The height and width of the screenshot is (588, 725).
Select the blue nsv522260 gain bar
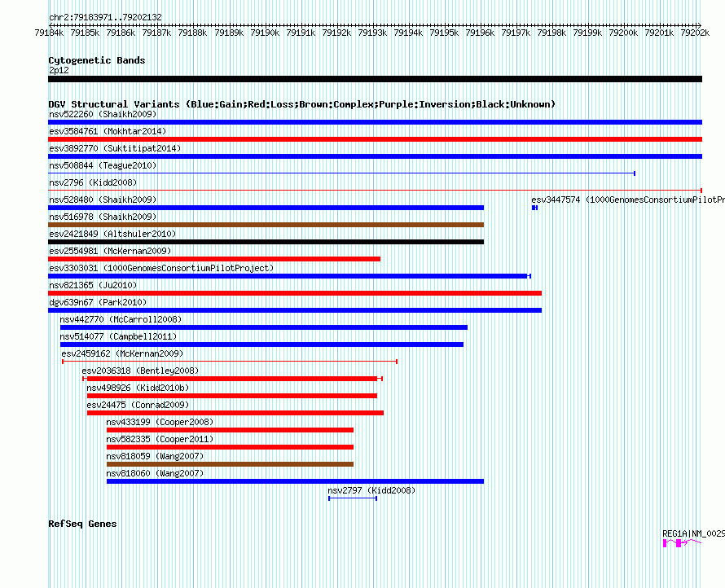coord(375,122)
